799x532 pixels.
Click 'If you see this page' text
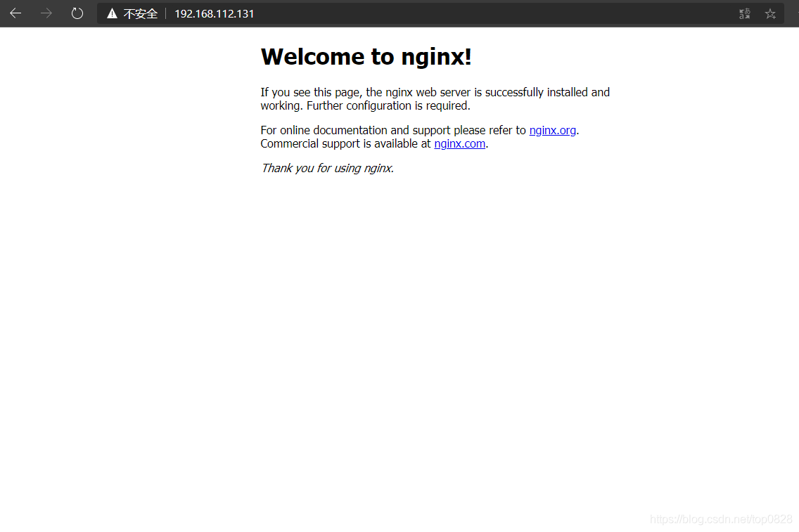(311, 93)
